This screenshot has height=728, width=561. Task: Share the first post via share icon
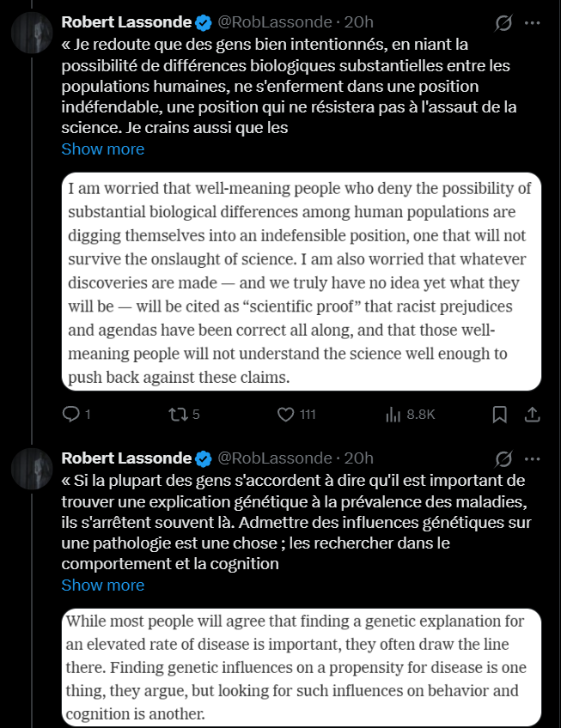pos(532,415)
